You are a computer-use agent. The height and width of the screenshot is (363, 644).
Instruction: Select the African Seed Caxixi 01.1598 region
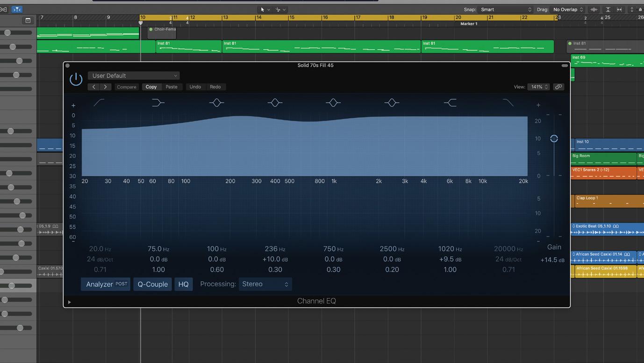click(605, 271)
